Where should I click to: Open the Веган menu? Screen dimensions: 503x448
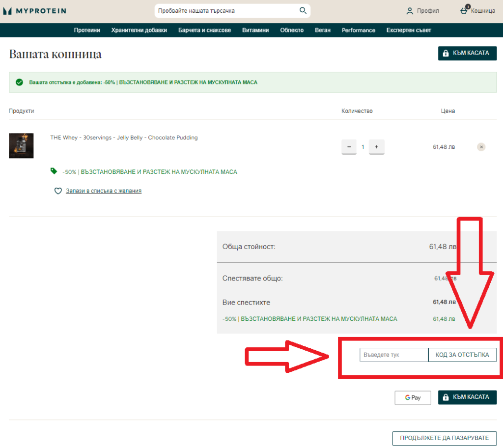[323, 30]
